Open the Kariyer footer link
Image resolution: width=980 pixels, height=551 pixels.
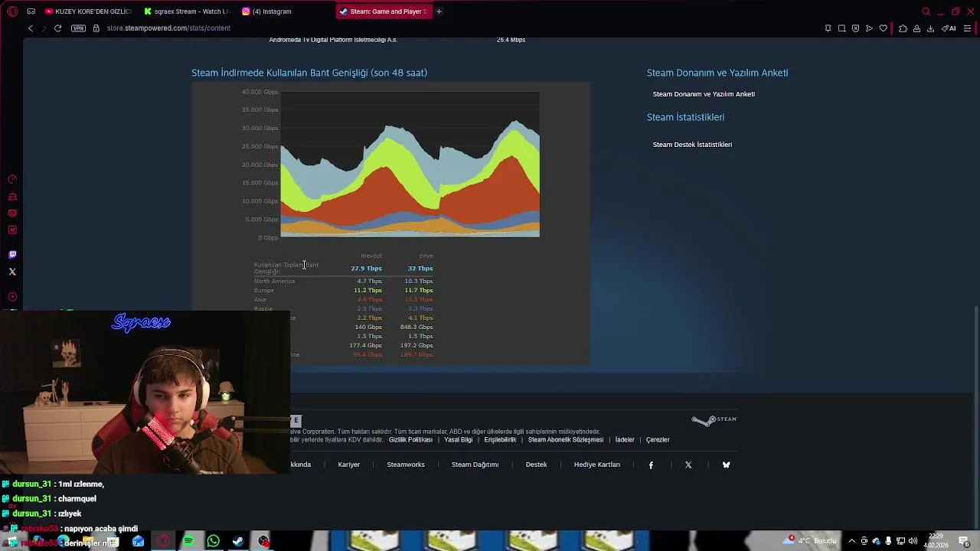tap(349, 465)
